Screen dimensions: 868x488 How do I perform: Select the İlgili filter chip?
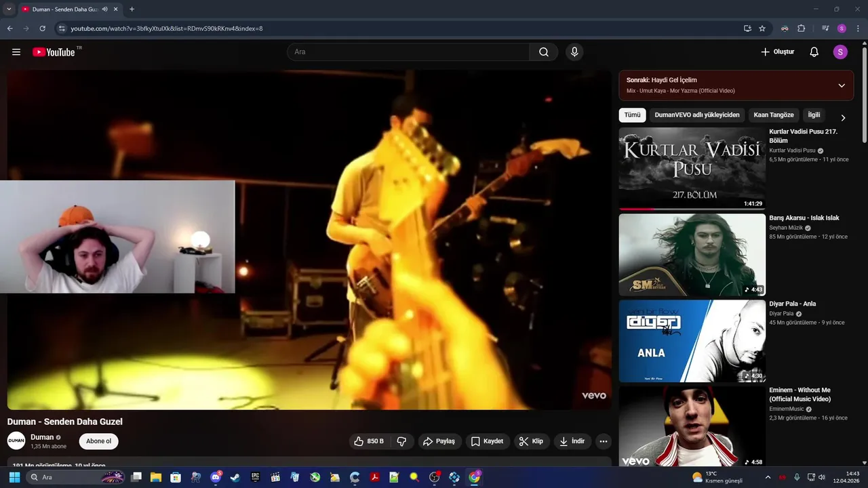pos(814,115)
